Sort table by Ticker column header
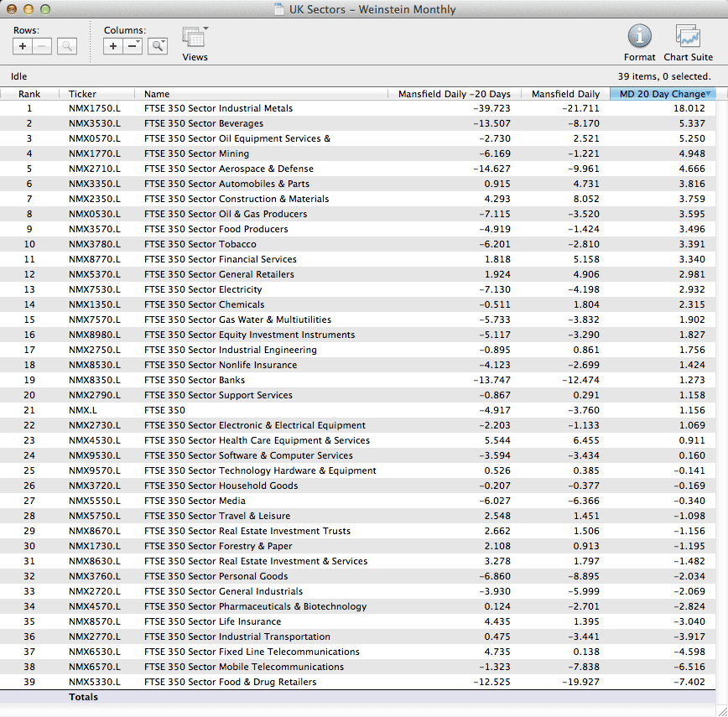 coord(82,94)
